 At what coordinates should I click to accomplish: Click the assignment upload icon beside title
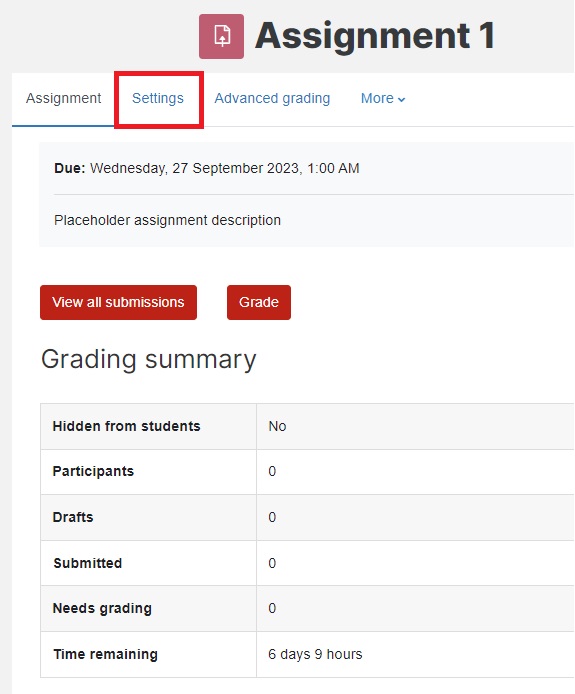click(221, 36)
